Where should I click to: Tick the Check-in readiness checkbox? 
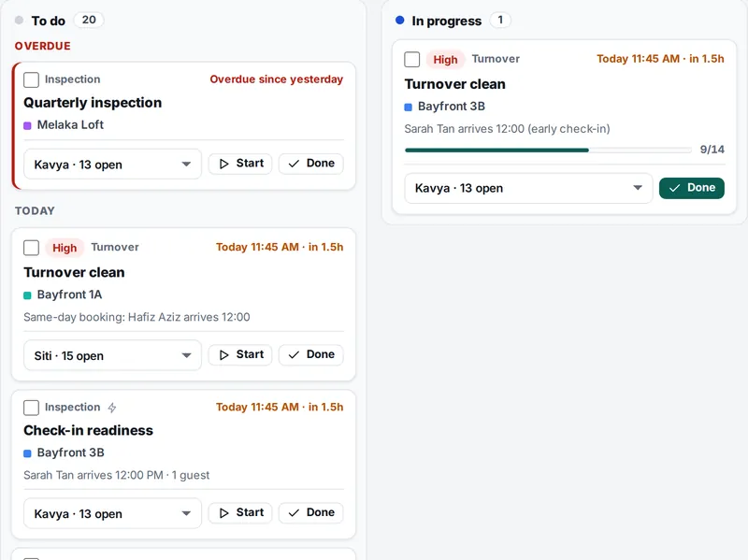pyautogui.click(x=31, y=408)
